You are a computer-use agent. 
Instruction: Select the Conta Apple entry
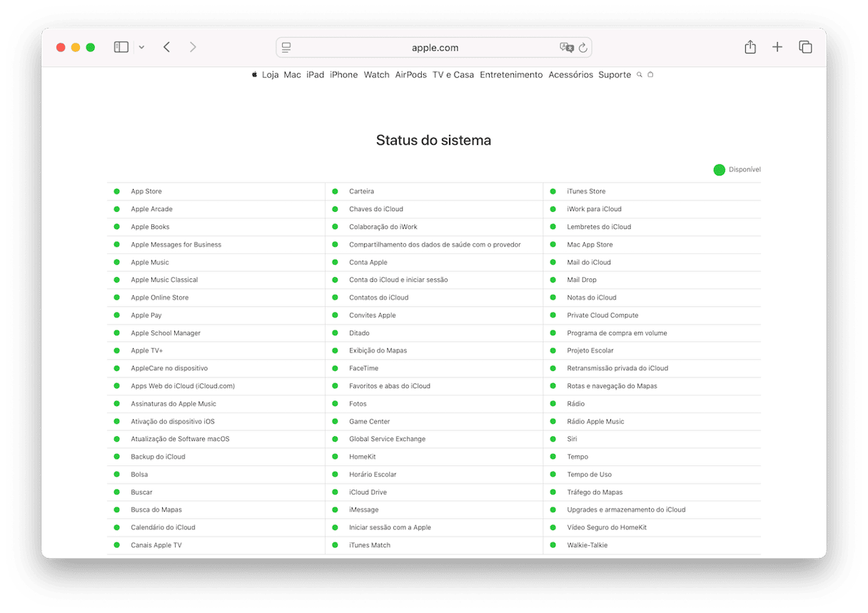point(368,263)
